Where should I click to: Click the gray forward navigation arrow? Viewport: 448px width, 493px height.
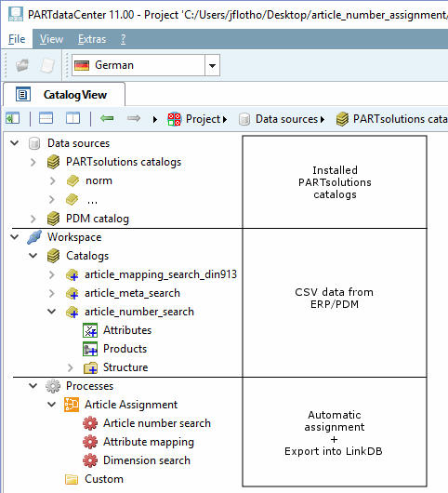(134, 118)
